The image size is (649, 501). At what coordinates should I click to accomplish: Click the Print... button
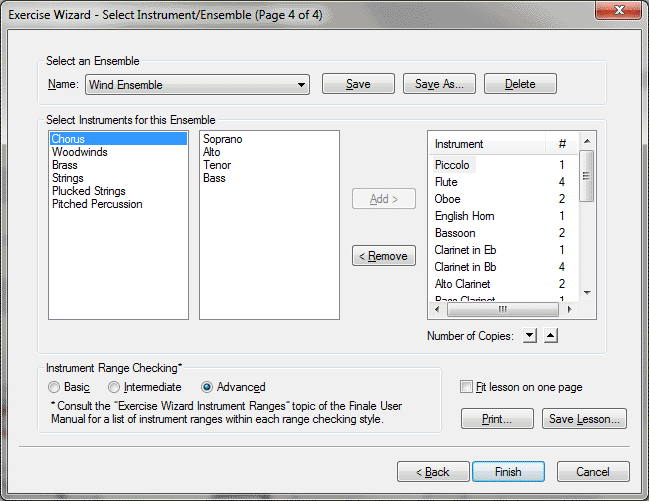[497, 419]
